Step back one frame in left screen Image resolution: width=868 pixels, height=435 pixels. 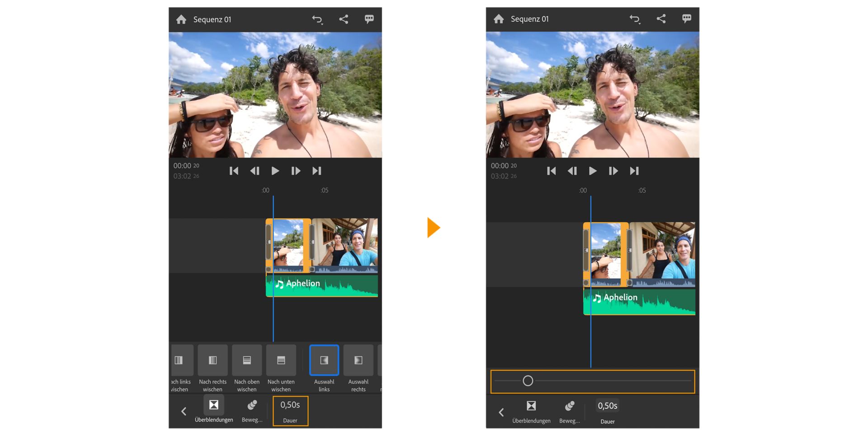(x=255, y=171)
